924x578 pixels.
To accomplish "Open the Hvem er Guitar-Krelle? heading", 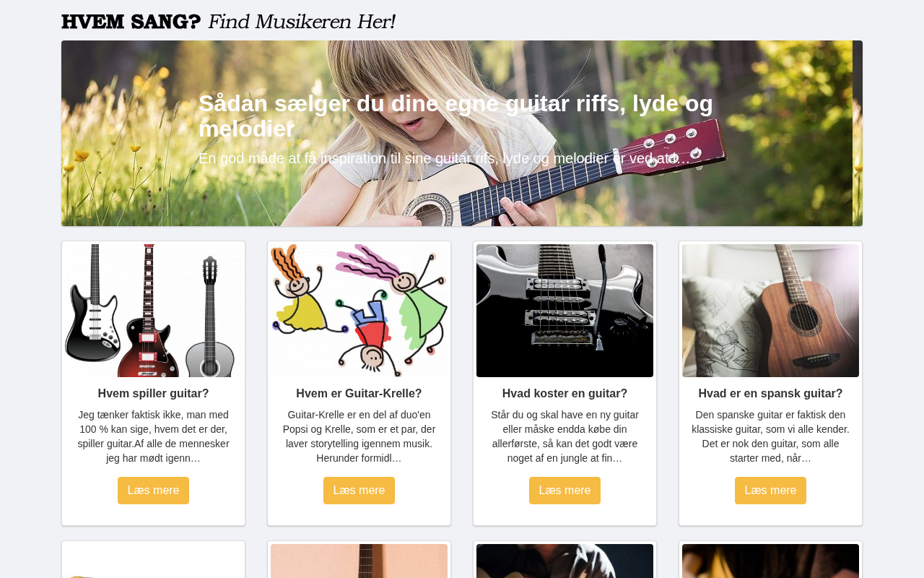I will tap(359, 394).
